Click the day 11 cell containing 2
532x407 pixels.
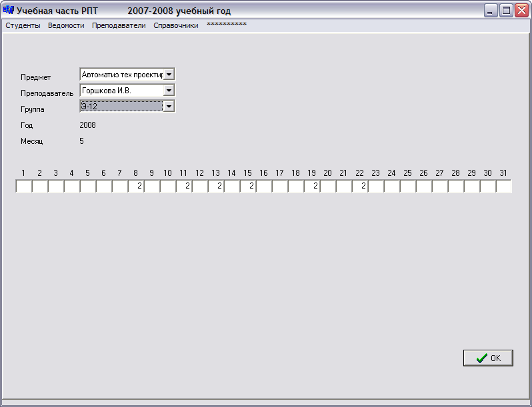[x=184, y=186]
